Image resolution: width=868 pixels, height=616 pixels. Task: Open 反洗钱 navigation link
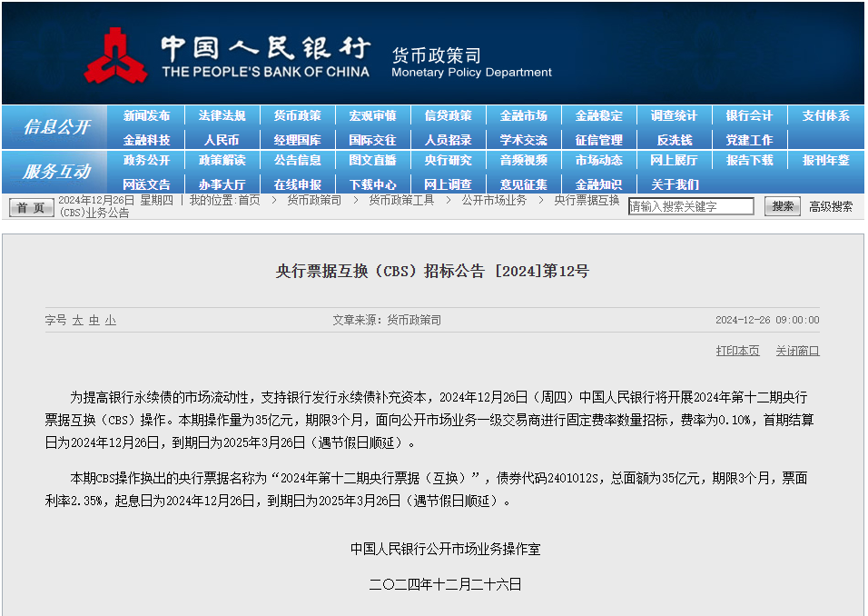674,140
